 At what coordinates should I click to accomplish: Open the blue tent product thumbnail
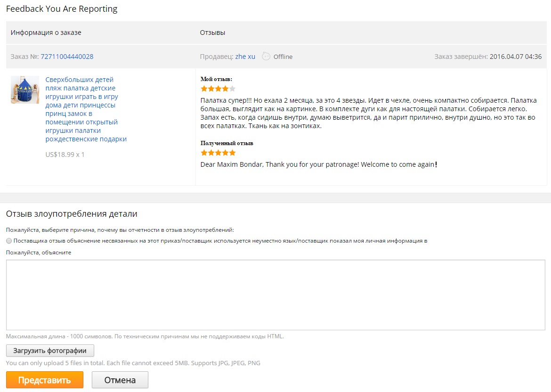[x=25, y=90]
